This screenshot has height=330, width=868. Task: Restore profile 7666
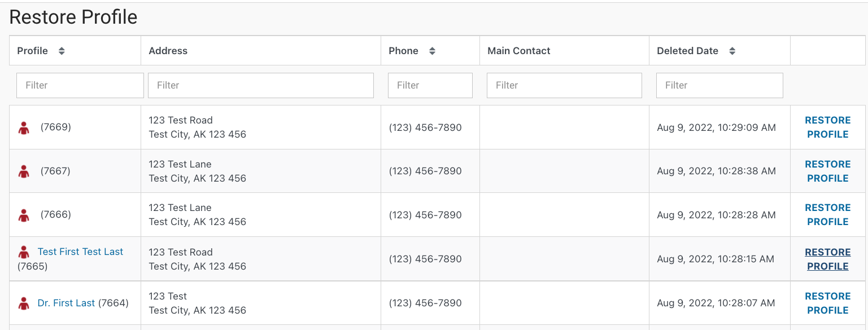[827, 215]
